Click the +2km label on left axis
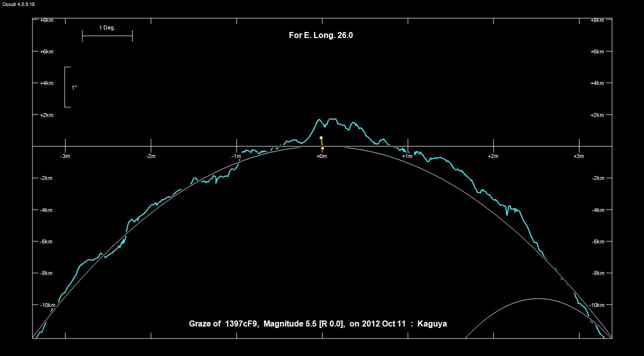This screenshot has width=644, height=356. point(46,115)
